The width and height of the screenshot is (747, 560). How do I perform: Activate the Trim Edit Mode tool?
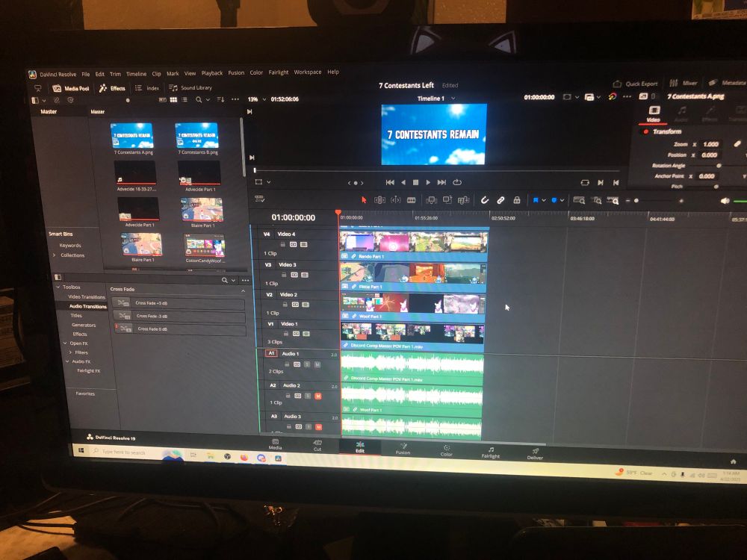[x=379, y=200]
